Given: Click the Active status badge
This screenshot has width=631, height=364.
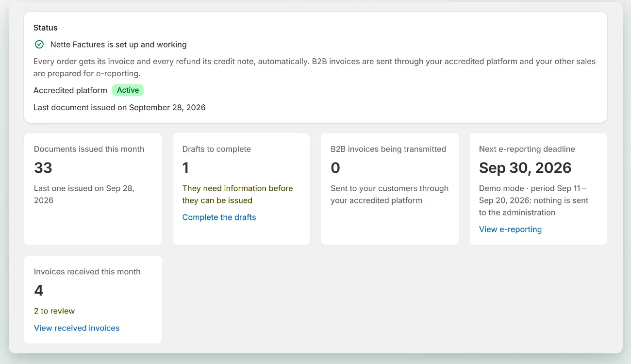Looking at the screenshot, I should coord(128,90).
